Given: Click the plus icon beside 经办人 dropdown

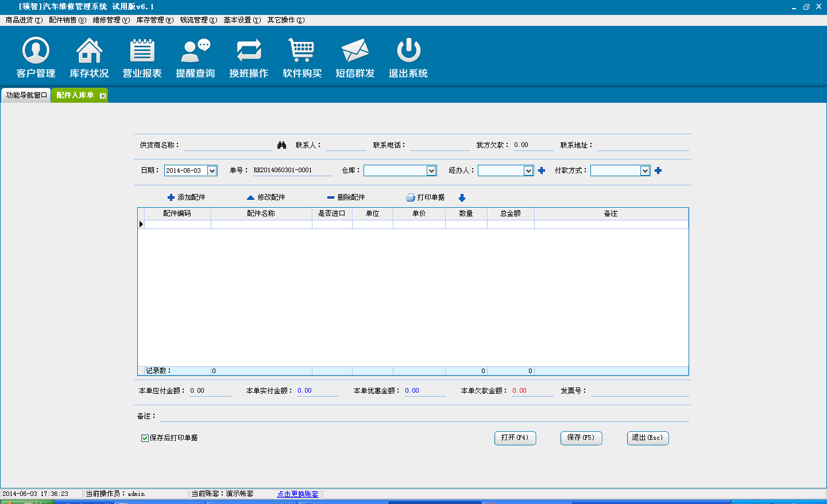Looking at the screenshot, I should click(x=542, y=170).
